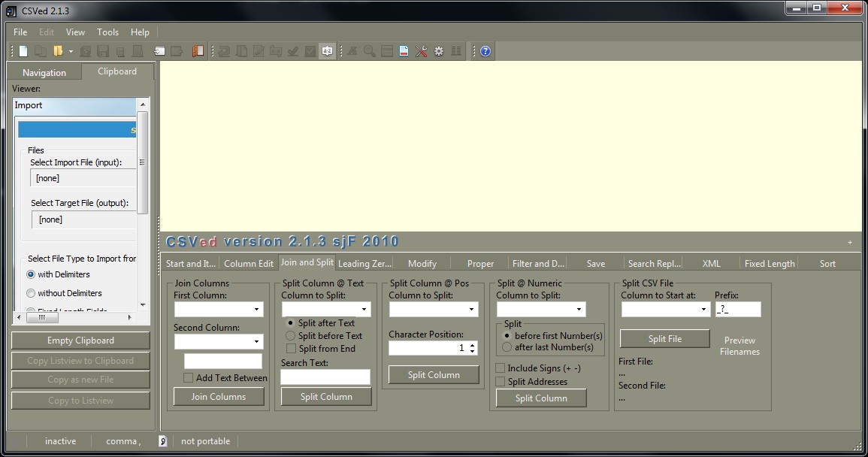Viewport: 868px width, 457px height.
Task: Click the CSVed app icon in the title bar
Action: pos(11,11)
